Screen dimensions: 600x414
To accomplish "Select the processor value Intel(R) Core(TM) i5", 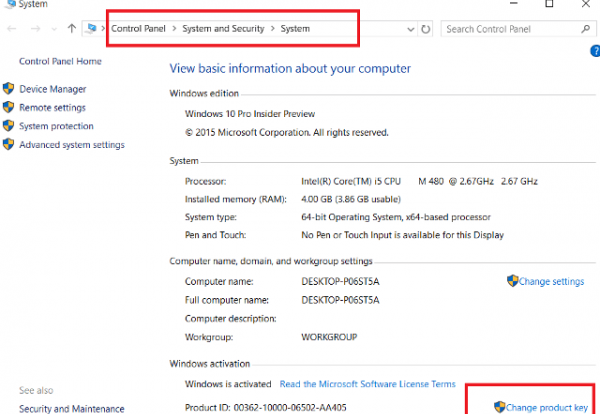I will 419,181.
